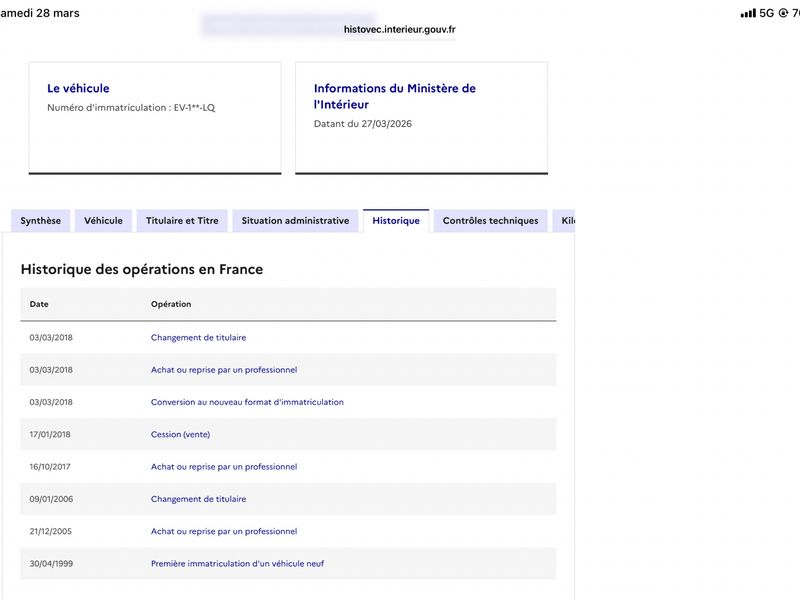Click Première immatriculation d'un véhicule neuf
Viewport: 800px width, 600px height.
237,564
